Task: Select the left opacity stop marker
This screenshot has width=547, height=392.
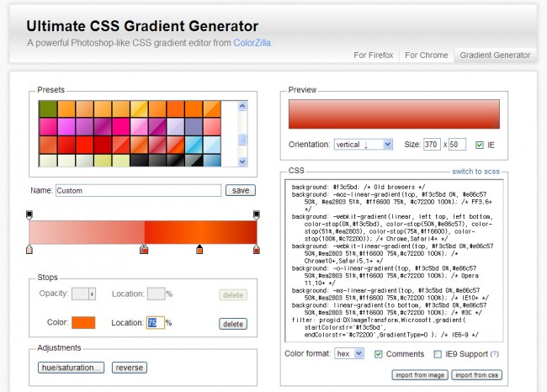Action: (29, 216)
